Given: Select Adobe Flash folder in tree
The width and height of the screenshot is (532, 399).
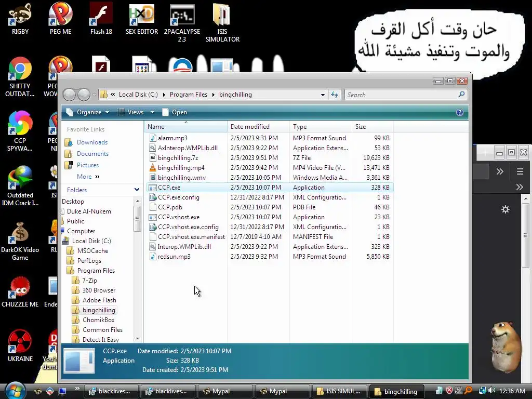Looking at the screenshot, I should coord(99,300).
